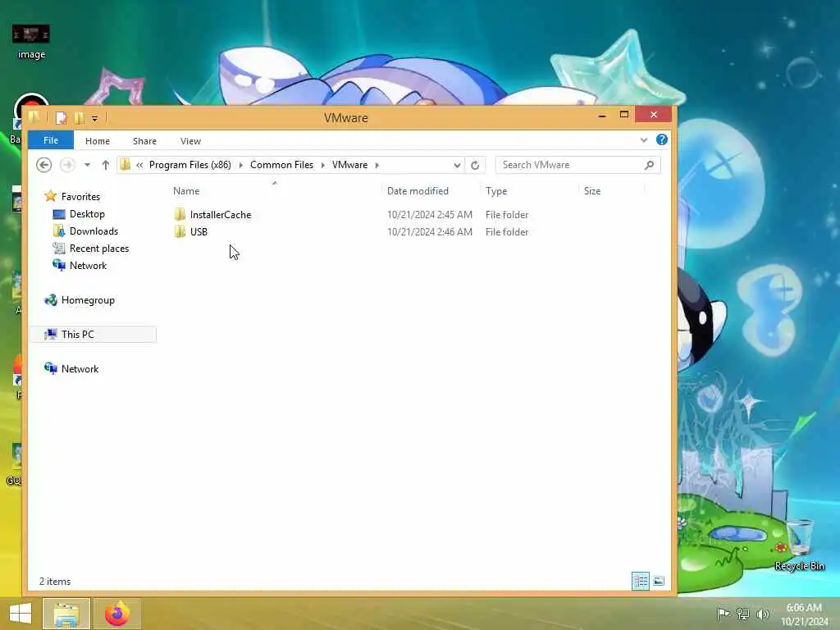840x630 pixels.
Task: Click VMware breadcrumb segment
Action: coord(349,165)
